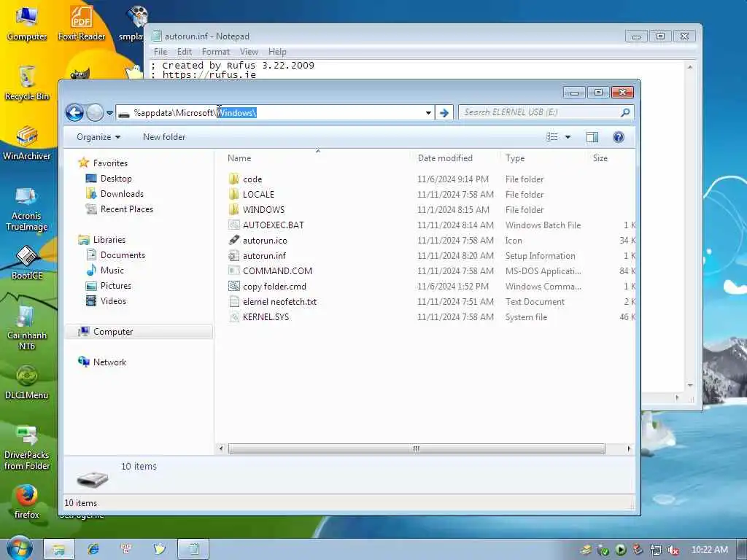Image resolution: width=747 pixels, height=560 pixels.
Task: Select Libraries in the navigation pane
Action: pos(109,240)
